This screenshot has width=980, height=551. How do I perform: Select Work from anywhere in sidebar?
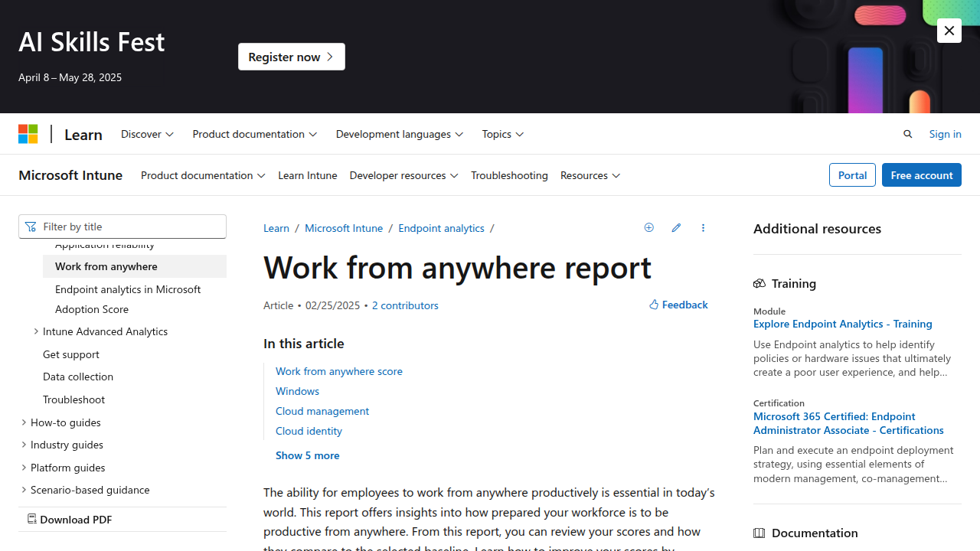pyautogui.click(x=135, y=266)
